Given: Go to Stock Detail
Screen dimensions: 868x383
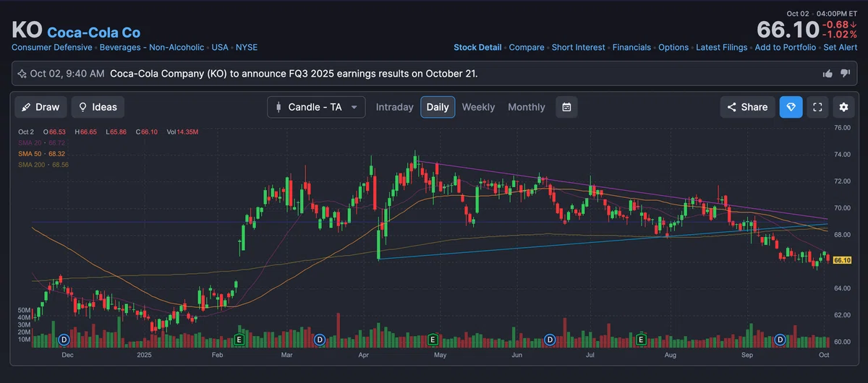Looking at the screenshot, I should (x=477, y=47).
